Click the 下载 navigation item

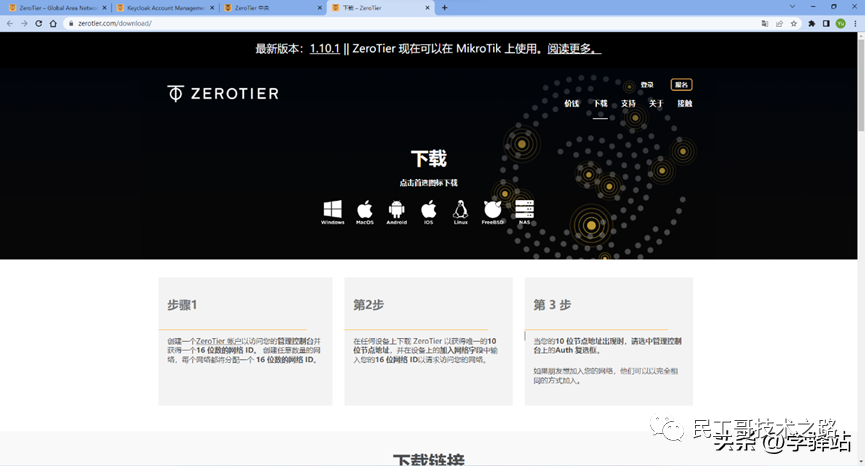click(600, 103)
